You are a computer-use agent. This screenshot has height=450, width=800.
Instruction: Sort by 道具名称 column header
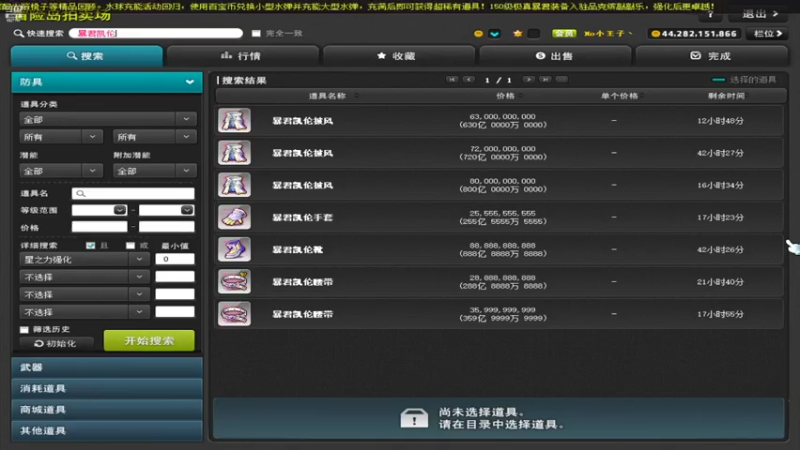pos(328,96)
